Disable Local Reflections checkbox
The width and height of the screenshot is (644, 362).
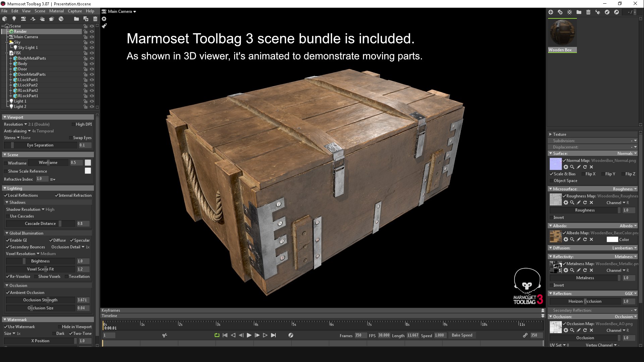(6, 195)
